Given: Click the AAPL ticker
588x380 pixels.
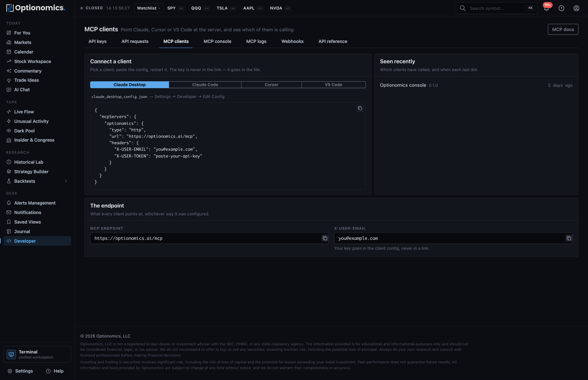Looking at the screenshot, I should click(253, 8).
